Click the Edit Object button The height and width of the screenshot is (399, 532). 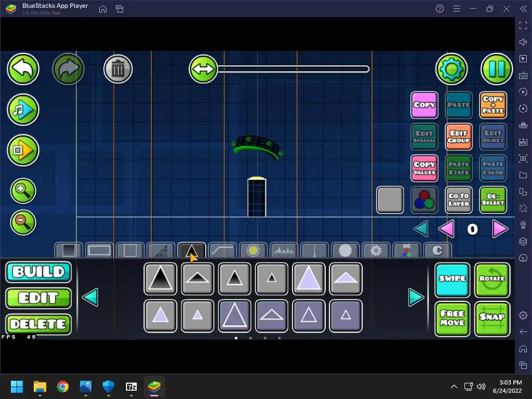click(x=493, y=137)
